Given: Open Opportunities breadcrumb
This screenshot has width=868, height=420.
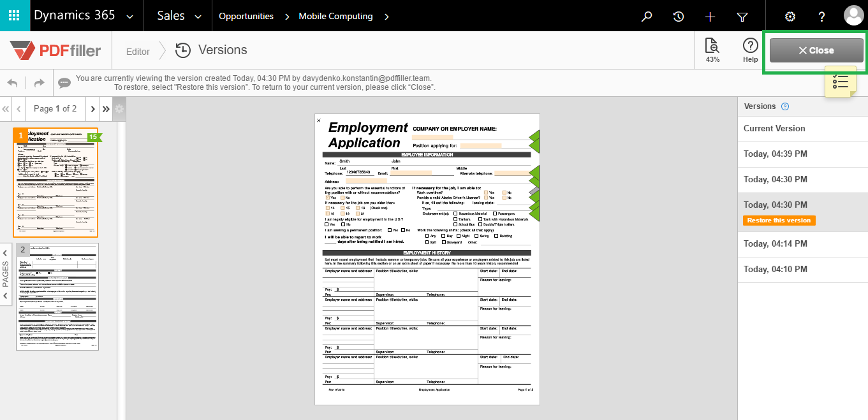Looking at the screenshot, I should 246,17.
